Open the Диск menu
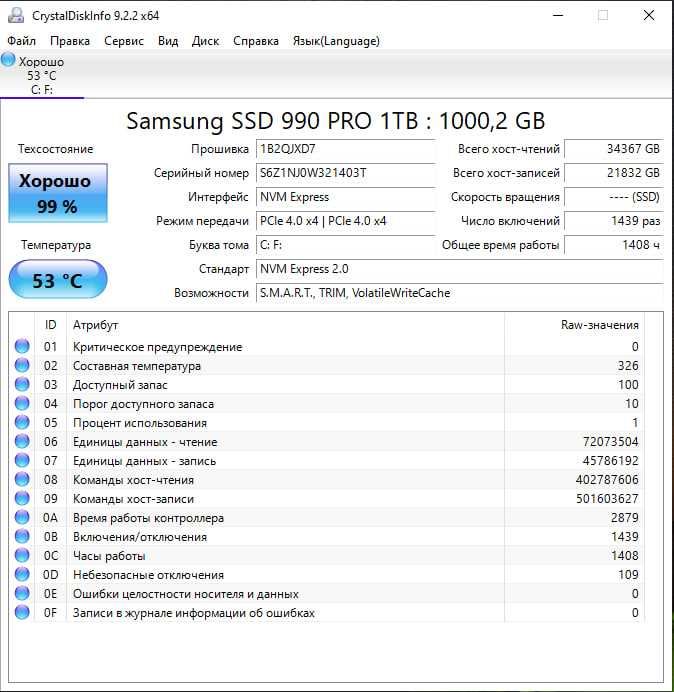Screen dimensions: 674x692 pyautogui.click(x=205, y=41)
